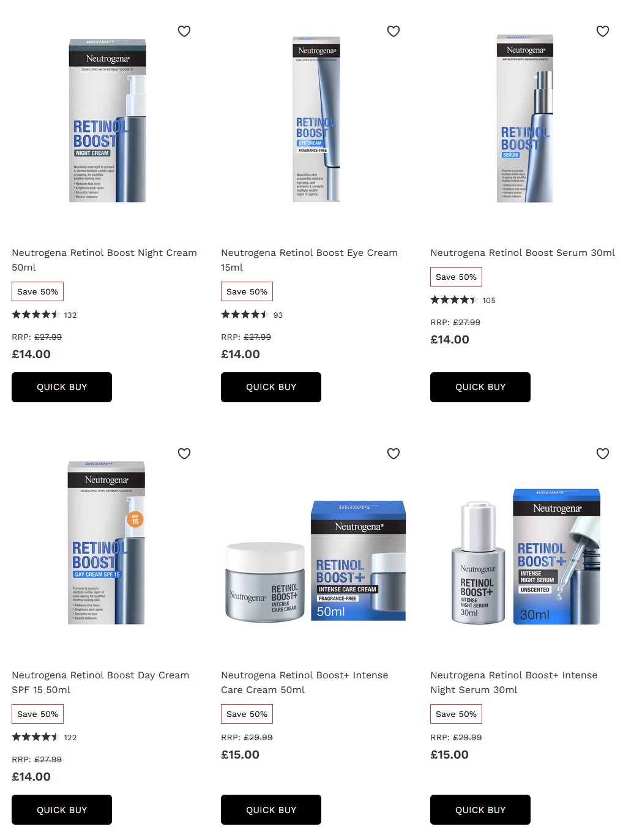Open Retinol Boost+ Intense Night Serum title
634x840 pixels.
tap(514, 683)
